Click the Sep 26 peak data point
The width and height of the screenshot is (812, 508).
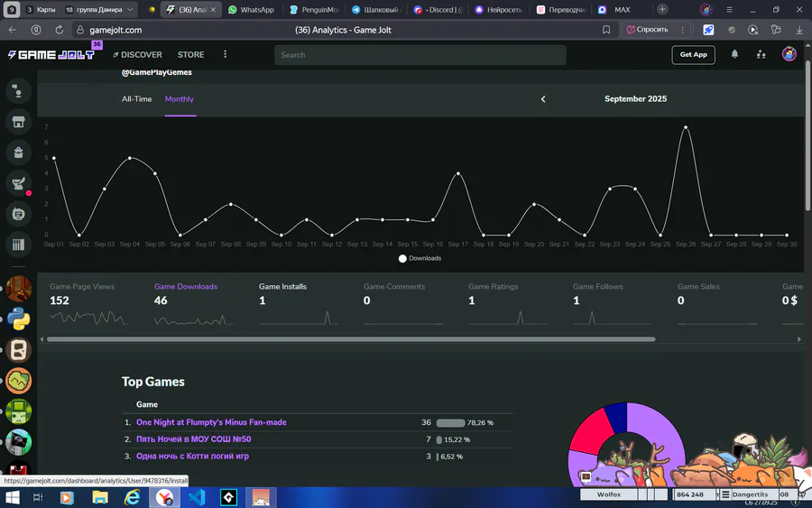tap(686, 127)
